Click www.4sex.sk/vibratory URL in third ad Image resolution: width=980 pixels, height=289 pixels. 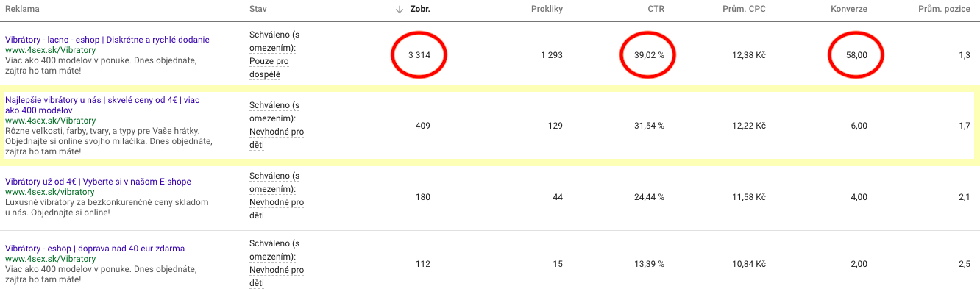tap(50, 192)
